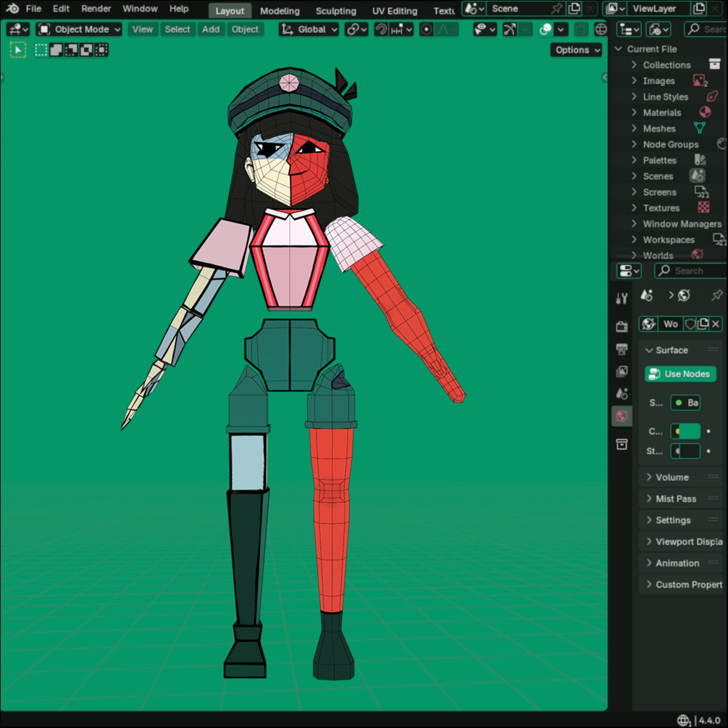Viewport: 728px width, 728px height.
Task: Open the Object Mode dropdown
Action: pos(78,29)
